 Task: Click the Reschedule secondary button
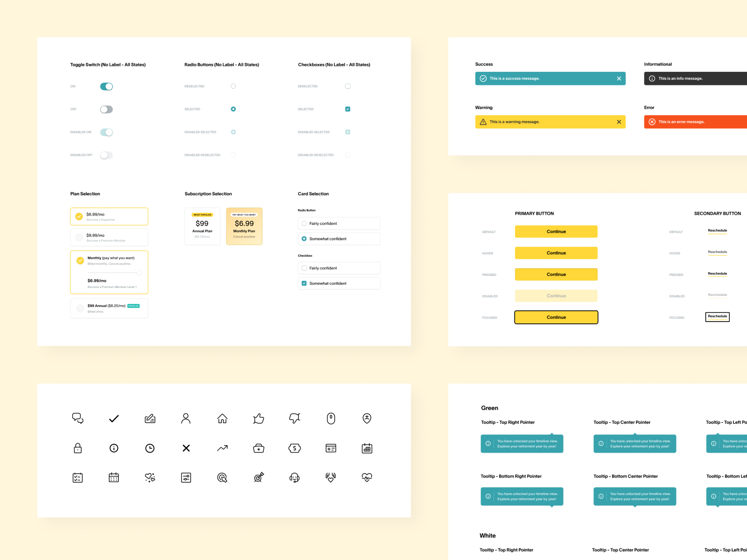coord(717,230)
